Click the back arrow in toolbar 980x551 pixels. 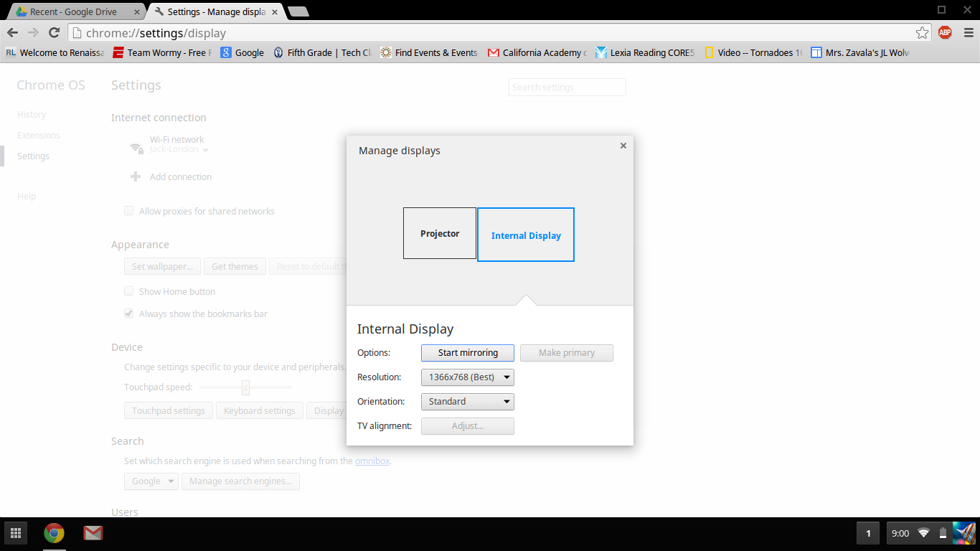(x=13, y=32)
